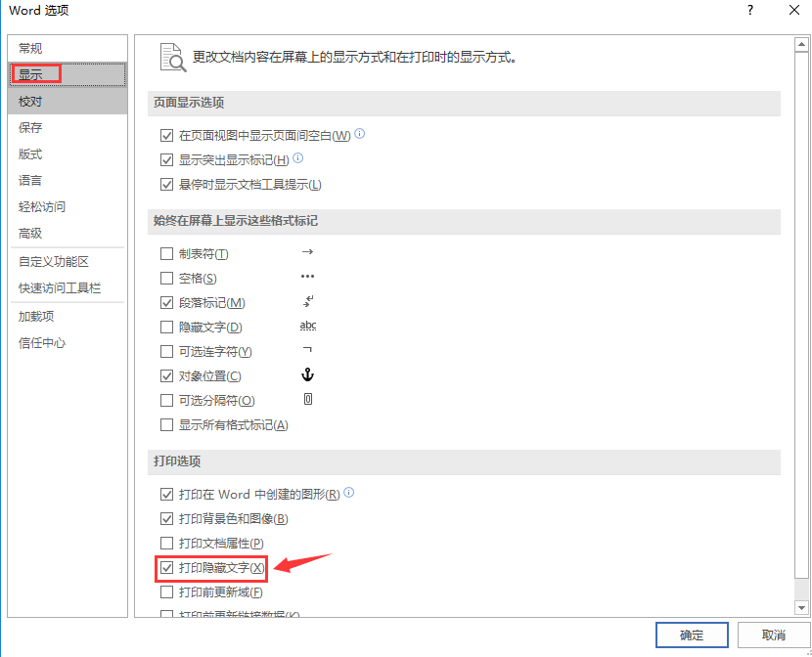Close the Word 选项 dialog
This screenshot has height=657, width=812.
pyautogui.click(x=794, y=11)
